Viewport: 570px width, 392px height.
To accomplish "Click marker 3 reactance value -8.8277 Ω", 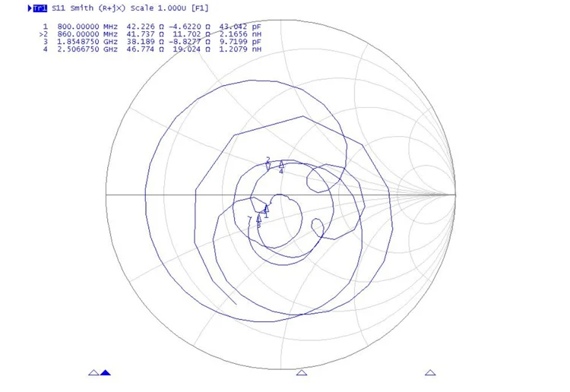I will pos(189,42).
